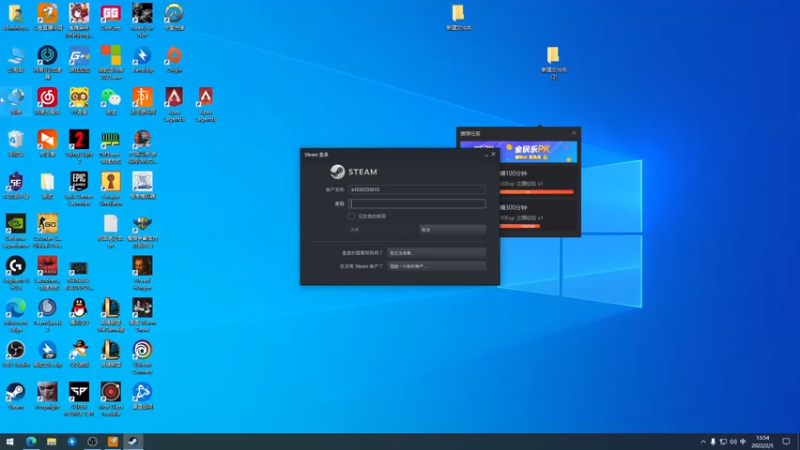Minimize the Steam login window
The height and width of the screenshot is (450, 800).
(x=486, y=154)
